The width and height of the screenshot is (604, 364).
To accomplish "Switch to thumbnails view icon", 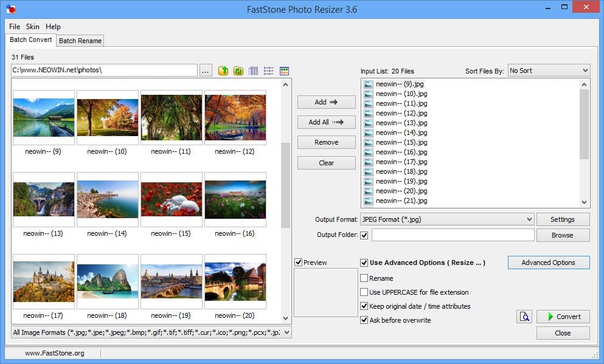I will coord(284,71).
